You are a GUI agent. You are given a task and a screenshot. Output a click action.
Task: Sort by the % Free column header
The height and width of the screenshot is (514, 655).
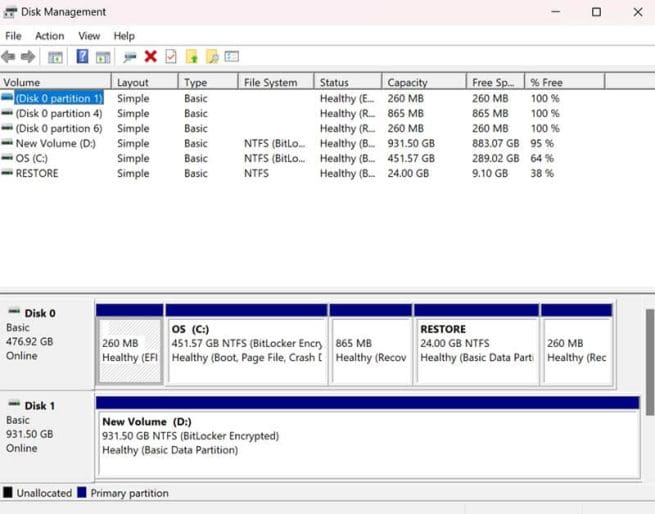click(547, 83)
